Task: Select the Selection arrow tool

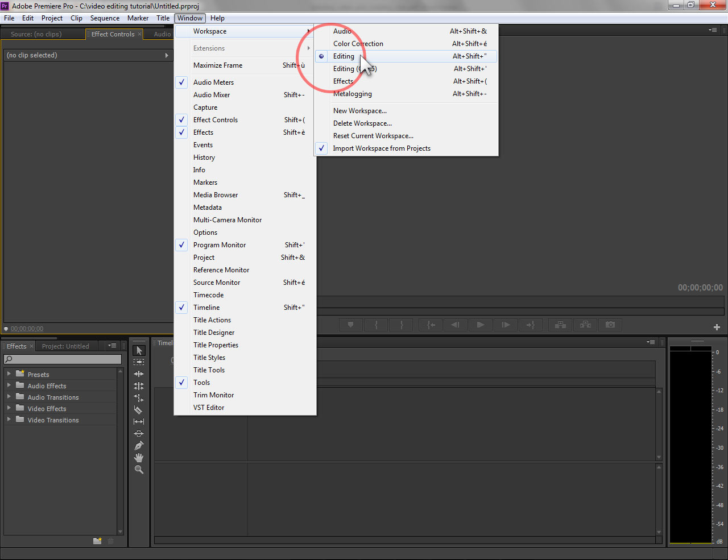Action: click(139, 350)
